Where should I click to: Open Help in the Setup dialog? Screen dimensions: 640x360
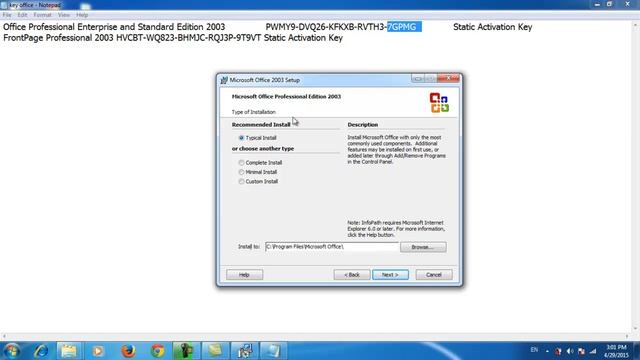244,275
